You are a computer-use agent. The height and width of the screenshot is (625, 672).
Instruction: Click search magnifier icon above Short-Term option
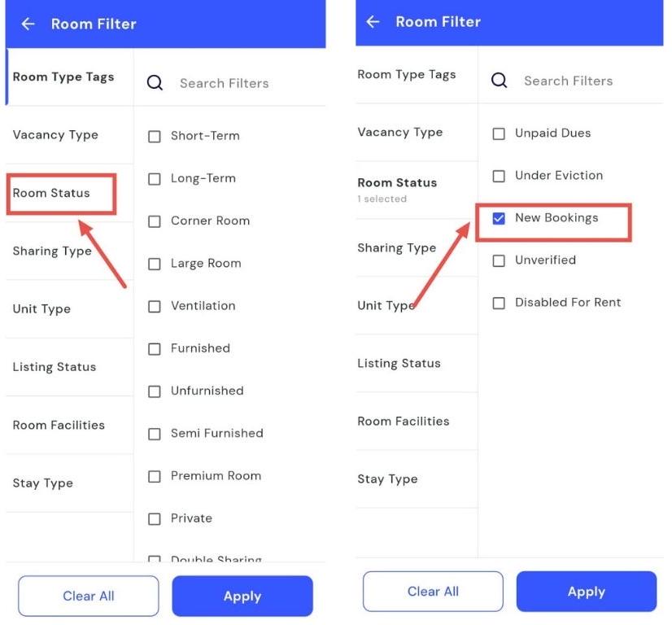pos(155,83)
